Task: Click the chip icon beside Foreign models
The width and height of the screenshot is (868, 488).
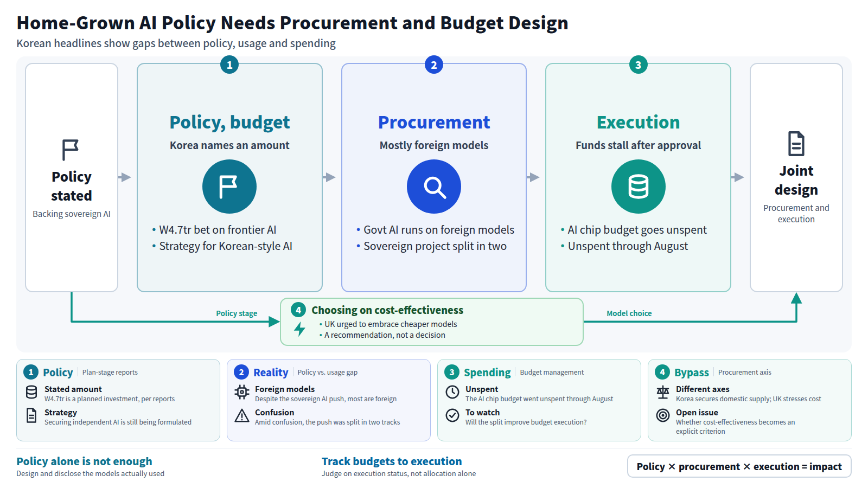Action: point(242,392)
